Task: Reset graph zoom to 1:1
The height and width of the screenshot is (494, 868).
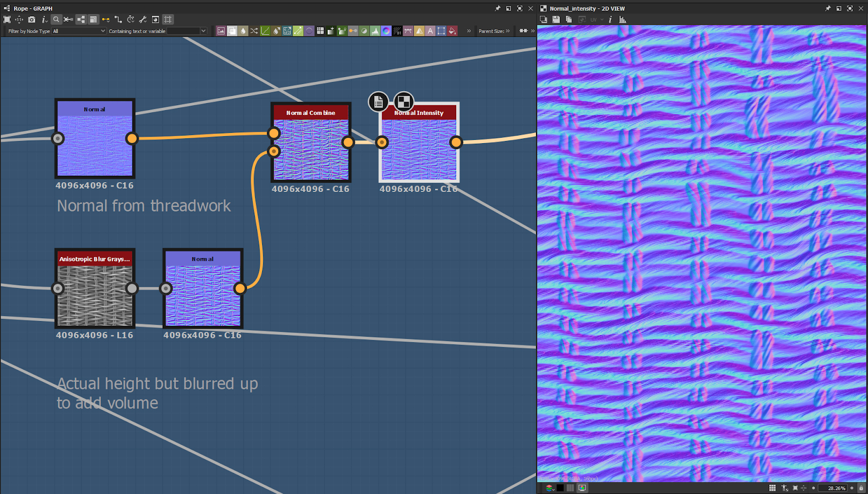Action: (19, 20)
